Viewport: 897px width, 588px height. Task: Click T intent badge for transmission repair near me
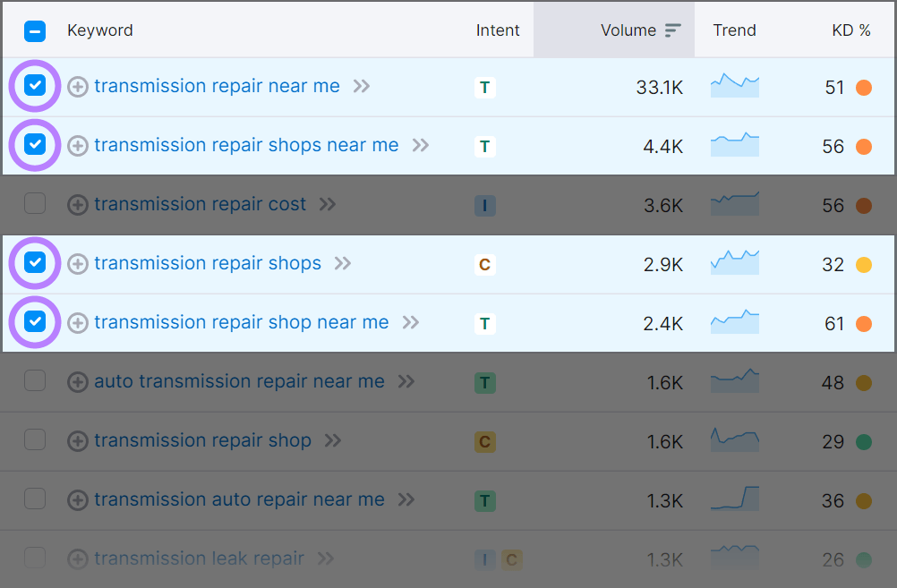[x=484, y=88]
